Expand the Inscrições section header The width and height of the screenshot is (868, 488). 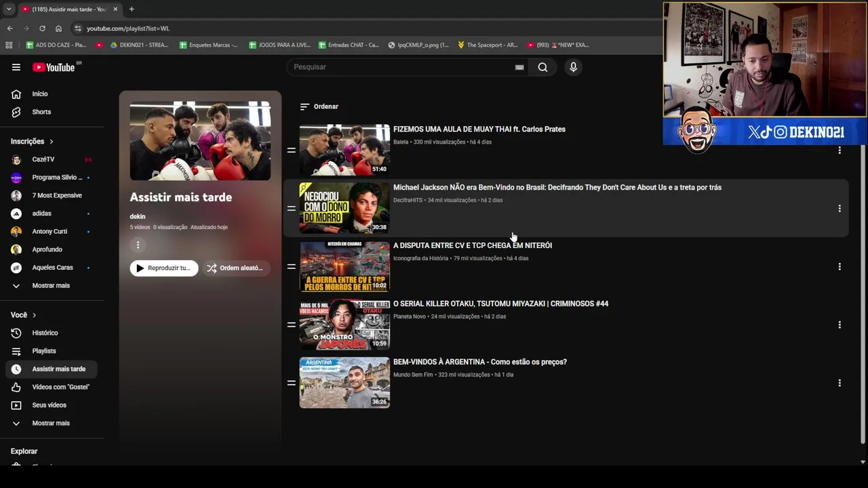click(32, 141)
